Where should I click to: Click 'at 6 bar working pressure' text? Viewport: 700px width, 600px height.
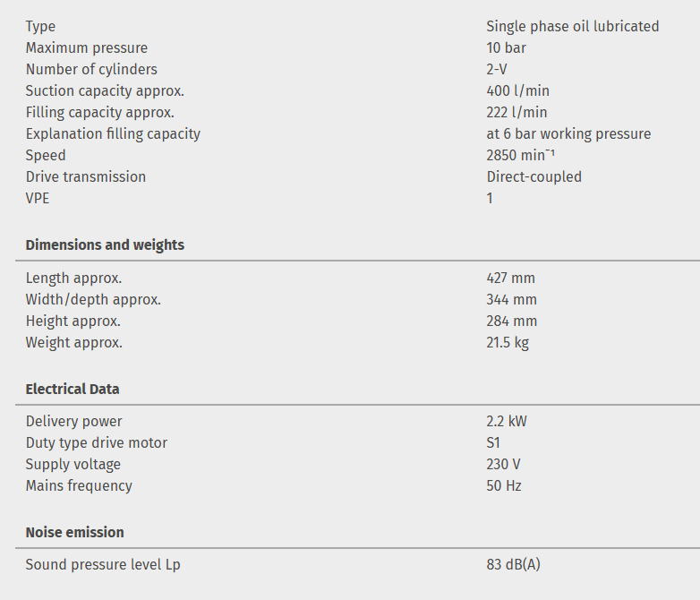pos(568,133)
